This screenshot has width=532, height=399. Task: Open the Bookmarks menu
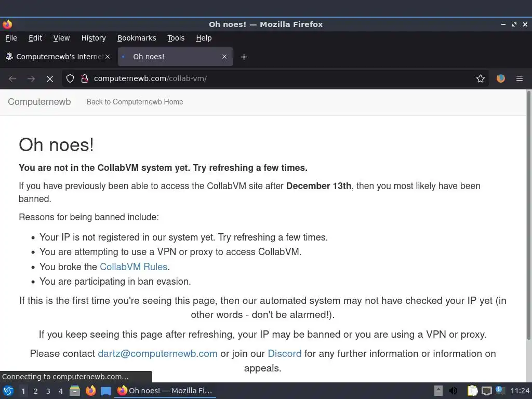[137, 38]
